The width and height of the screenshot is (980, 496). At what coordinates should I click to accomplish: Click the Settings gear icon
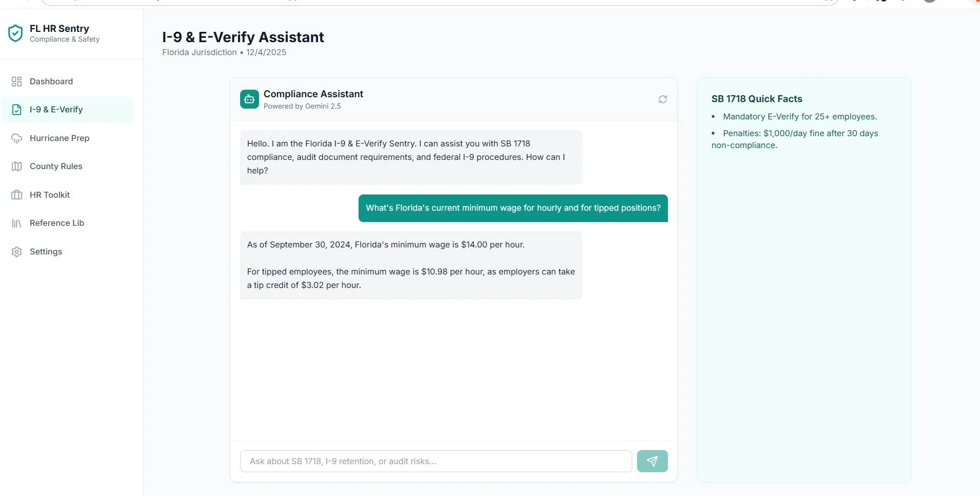pos(17,252)
